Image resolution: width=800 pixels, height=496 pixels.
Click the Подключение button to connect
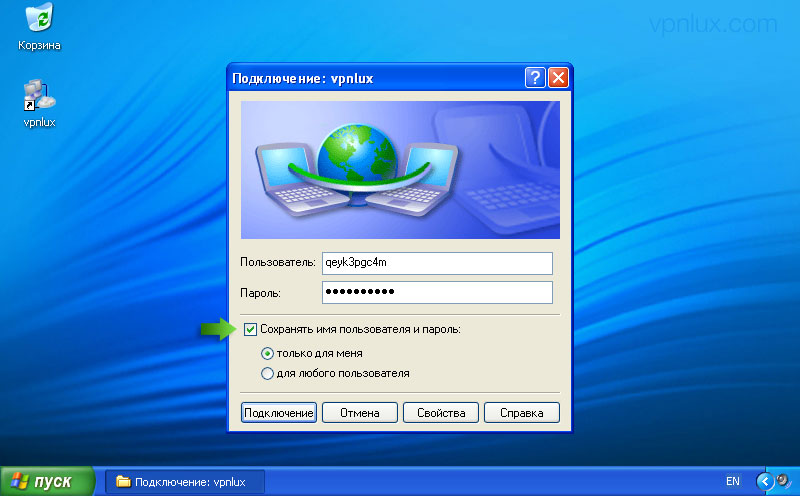point(279,413)
